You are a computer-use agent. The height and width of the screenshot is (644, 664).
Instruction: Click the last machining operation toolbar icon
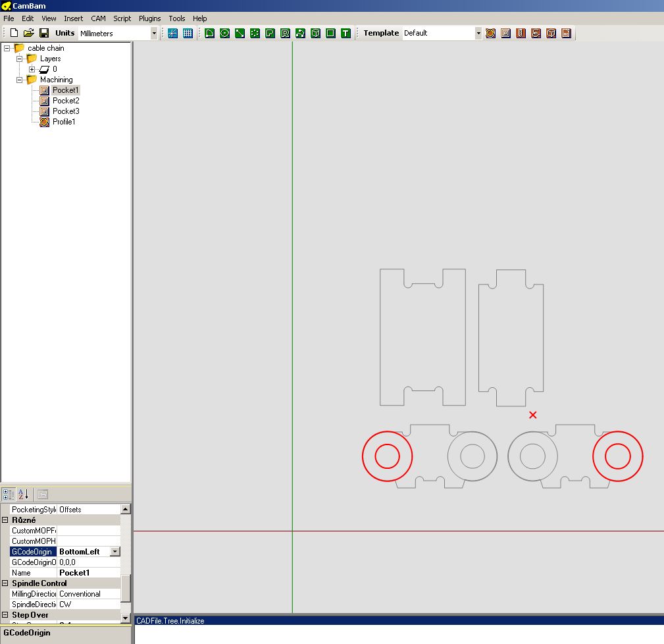coord(566,33)
